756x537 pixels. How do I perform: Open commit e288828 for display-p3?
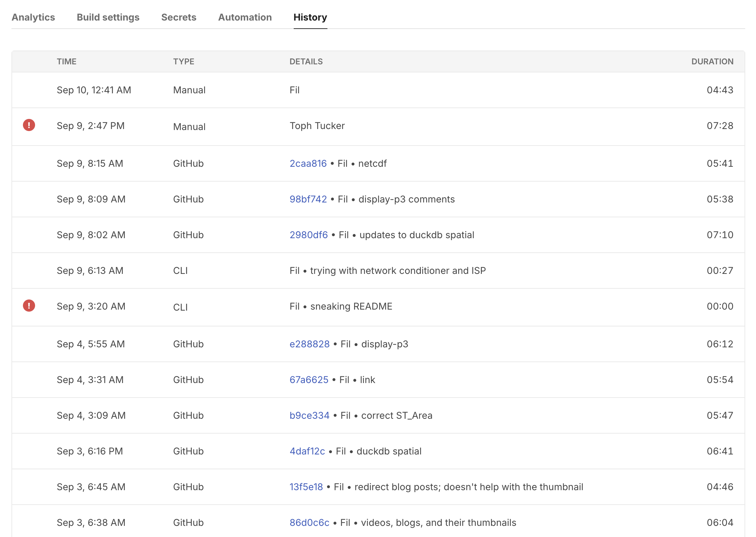tap(310, 344)
